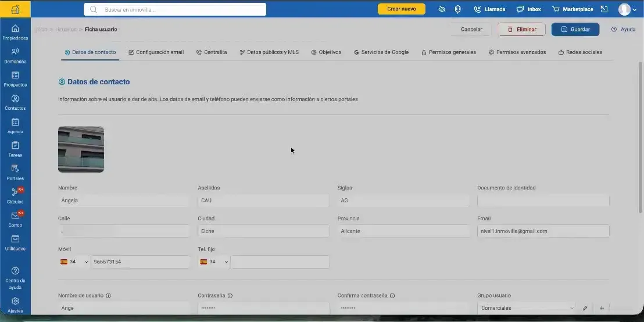Switch to Redes sociales tab
Viewport: 644px width, 322px height.
pos(580,52)
